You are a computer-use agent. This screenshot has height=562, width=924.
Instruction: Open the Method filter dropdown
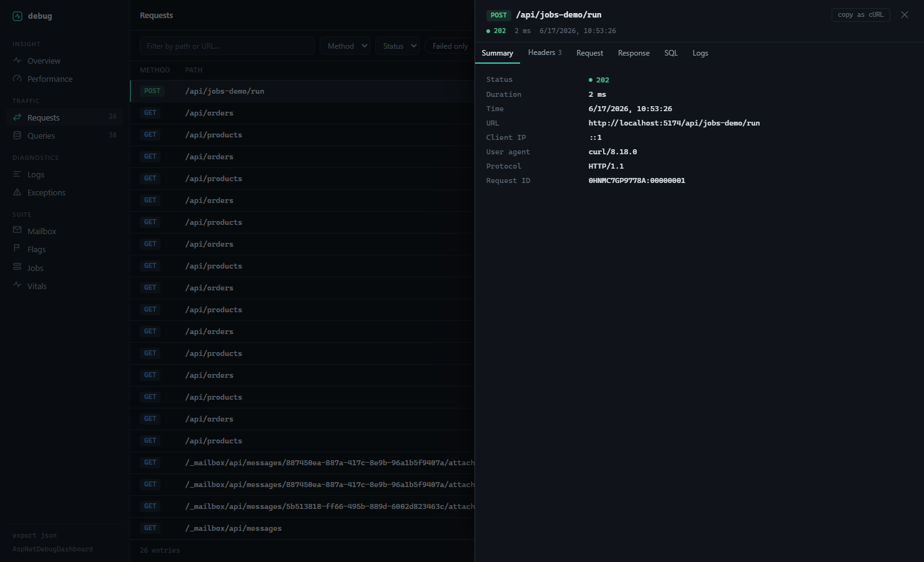(345, 46)
